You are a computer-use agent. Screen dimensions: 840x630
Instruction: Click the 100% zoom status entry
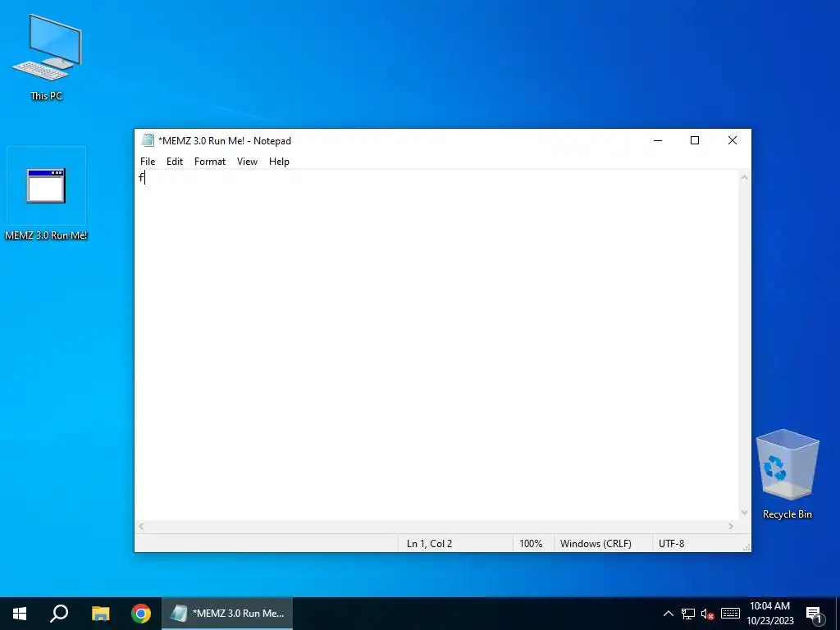[x=533, y=543]
